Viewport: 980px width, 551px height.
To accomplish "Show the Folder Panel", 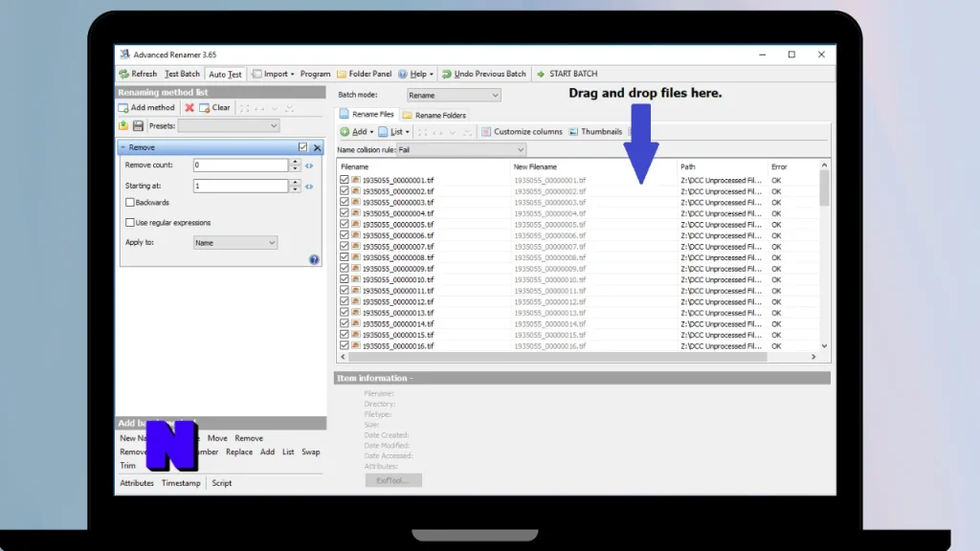I will (365, 74).
